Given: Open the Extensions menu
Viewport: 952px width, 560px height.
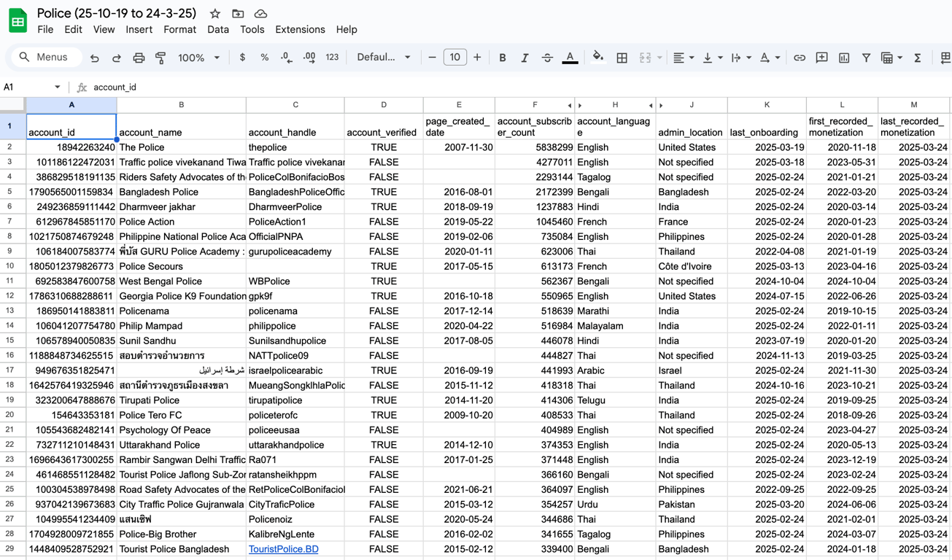Looking at the screenshot, I should pos(300,30).
